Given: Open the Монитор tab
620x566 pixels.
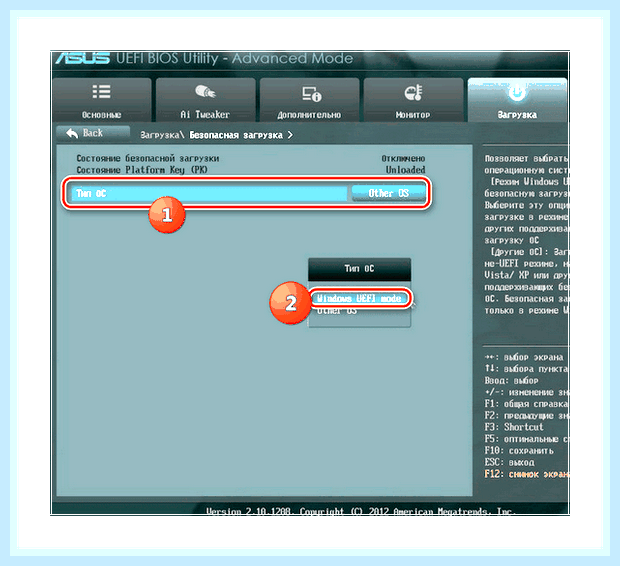Looking at the screenshot, I should [413, 100].
